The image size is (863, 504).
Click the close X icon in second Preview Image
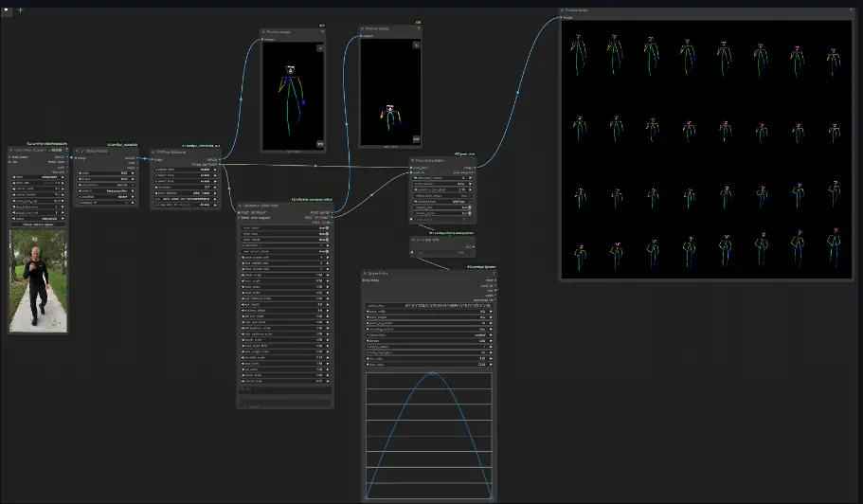[417, 46]
